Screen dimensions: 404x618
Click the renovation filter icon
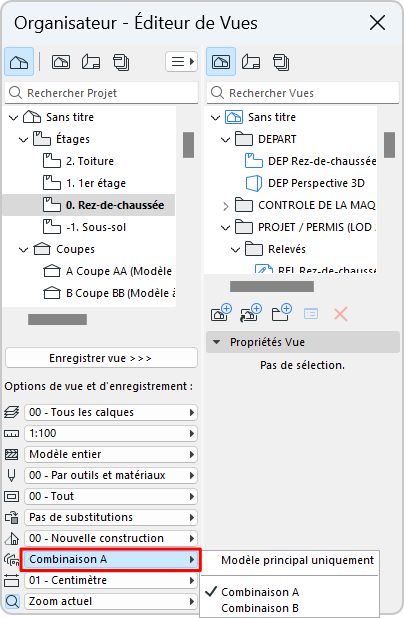pos(12,538)
